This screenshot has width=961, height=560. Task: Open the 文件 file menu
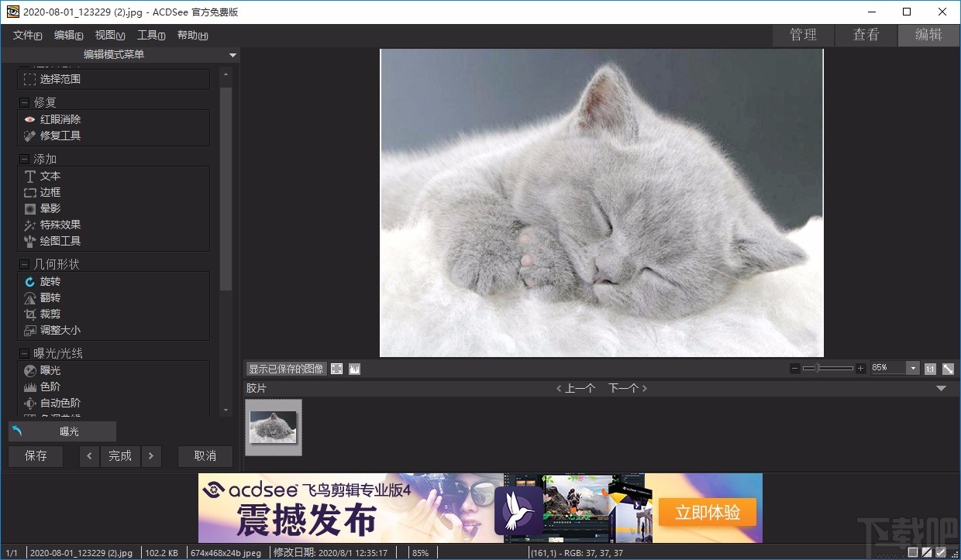[26, 35]
